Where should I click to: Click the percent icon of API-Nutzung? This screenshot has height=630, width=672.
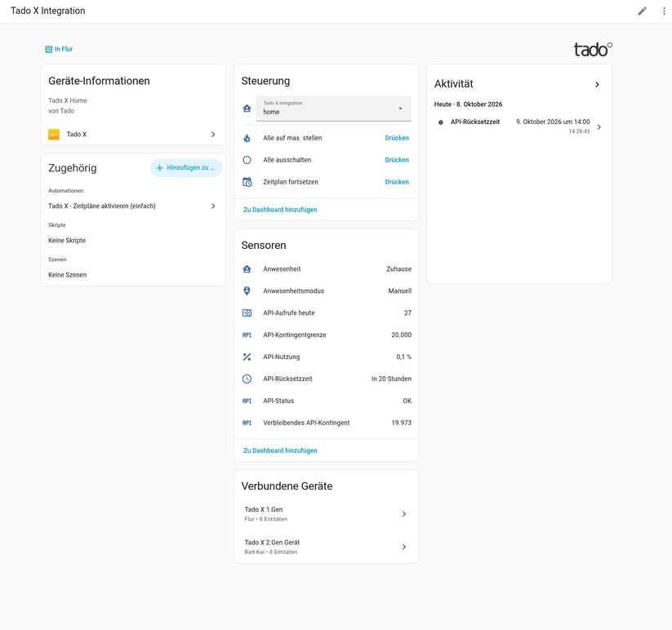(x=247, y=357)
